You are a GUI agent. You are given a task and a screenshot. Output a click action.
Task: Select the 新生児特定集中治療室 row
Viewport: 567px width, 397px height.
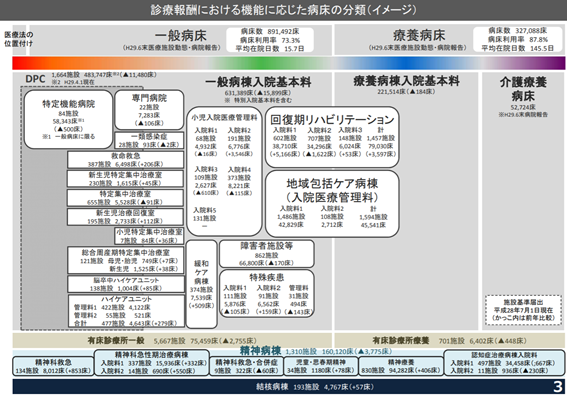click(x=125, y=179)
